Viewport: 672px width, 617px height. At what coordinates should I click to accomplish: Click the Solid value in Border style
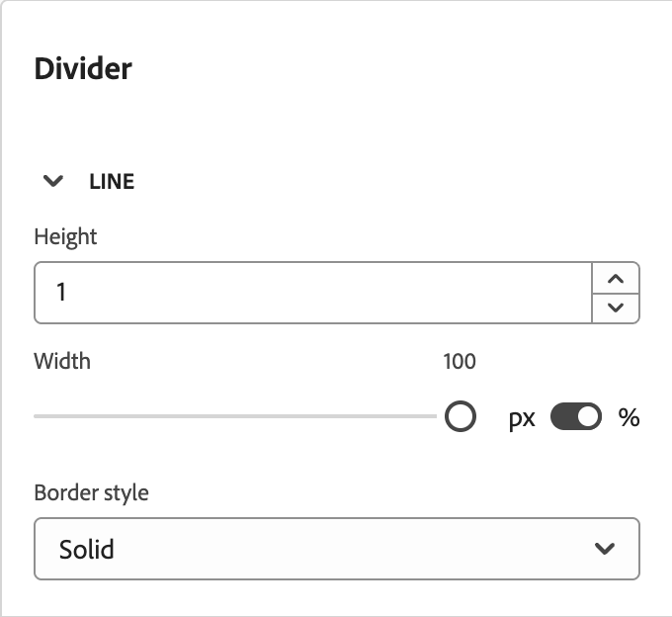(x=87, y=549)
